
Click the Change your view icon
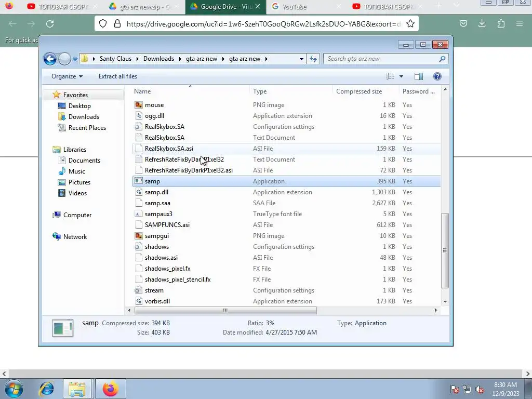[390, 76]
